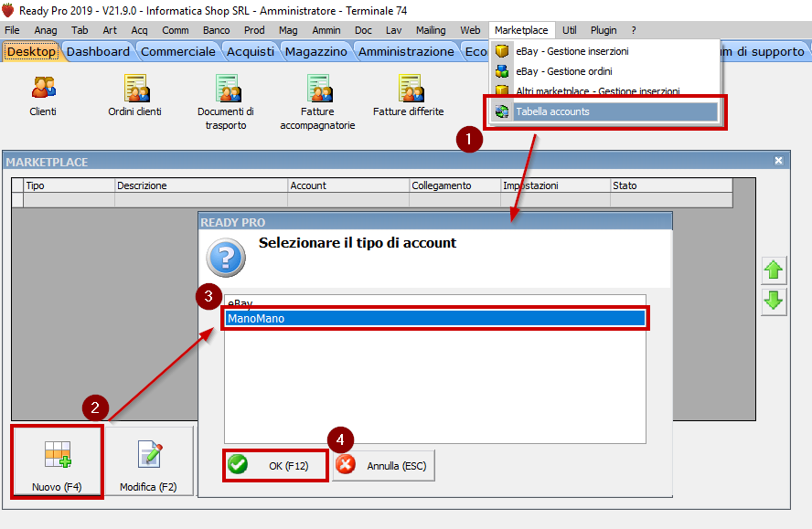This screenshot has width=812, height=529.
Task: Choose eBay - Gestione inserzioni menu entry
Action: pos(604,51)
